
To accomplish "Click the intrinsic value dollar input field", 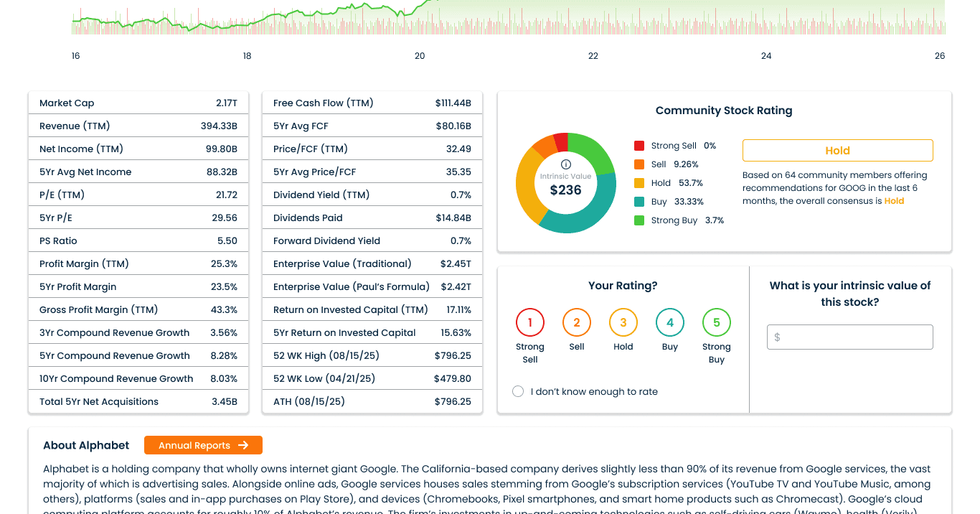I will click(x=849, y=337).
